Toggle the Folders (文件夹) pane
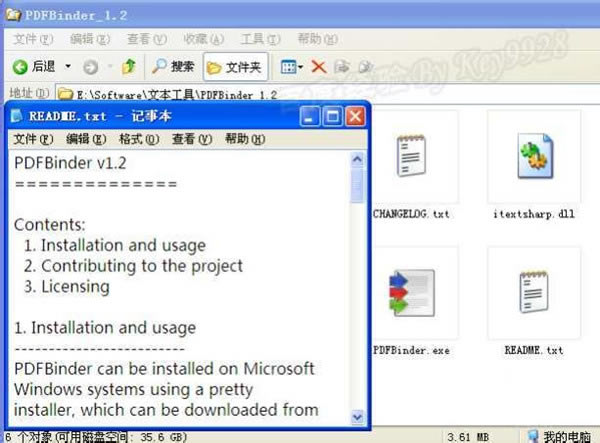Viewport: 600px width, 443px height. tap(233, 67)
